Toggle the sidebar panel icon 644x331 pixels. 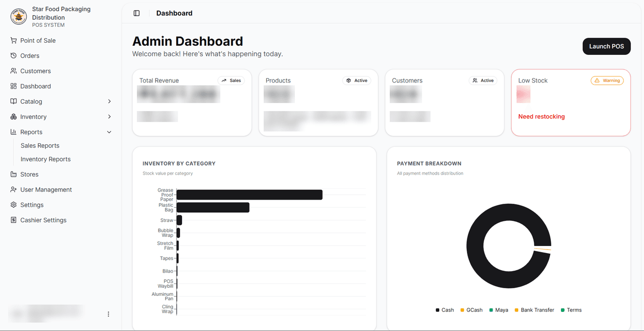coord(136,13)
